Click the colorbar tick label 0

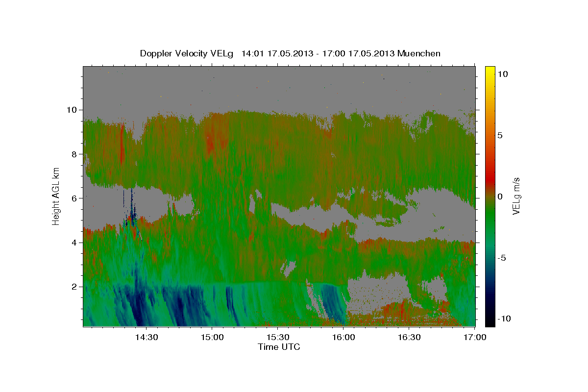[500, 196]
